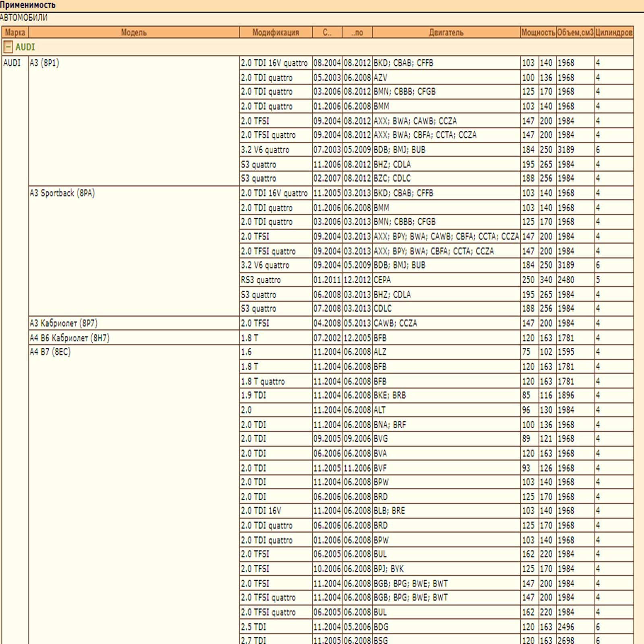This screenshot has width=644, height=644.
Task: Click the RS3 quattro modification row
Action: pyautogui.click(x=261, y=280)
